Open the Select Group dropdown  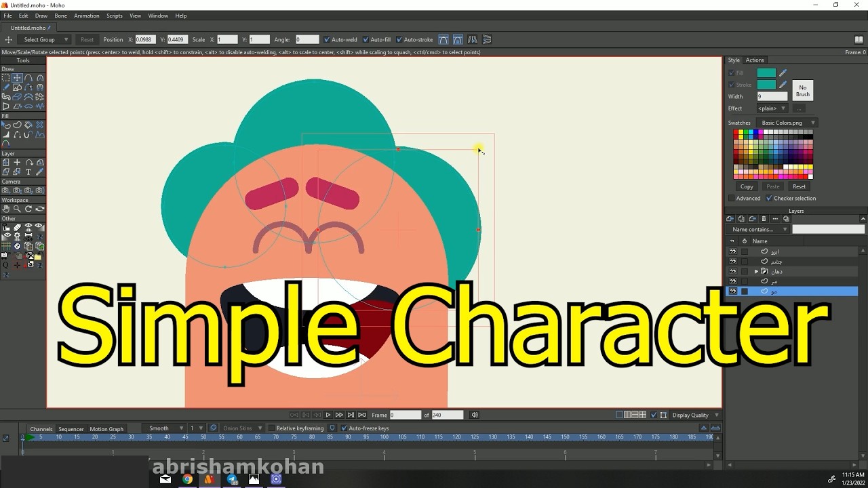[x=45, y=39]
